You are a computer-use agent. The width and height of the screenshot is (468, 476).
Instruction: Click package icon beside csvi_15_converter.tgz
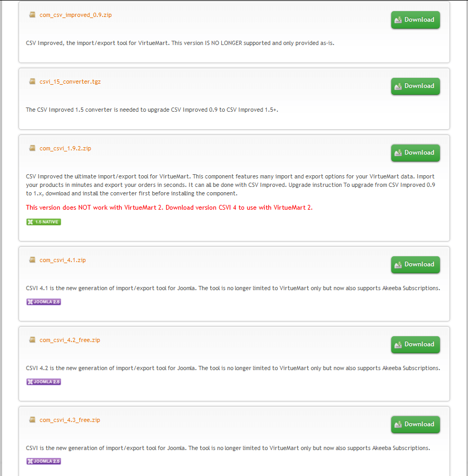[x=32, y=82]
